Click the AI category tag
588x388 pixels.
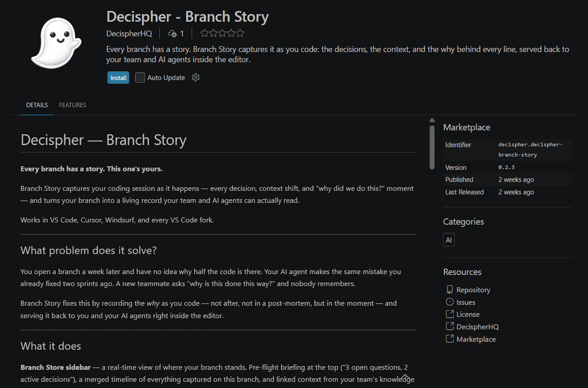pyautogui.click(x=449, y=240)
